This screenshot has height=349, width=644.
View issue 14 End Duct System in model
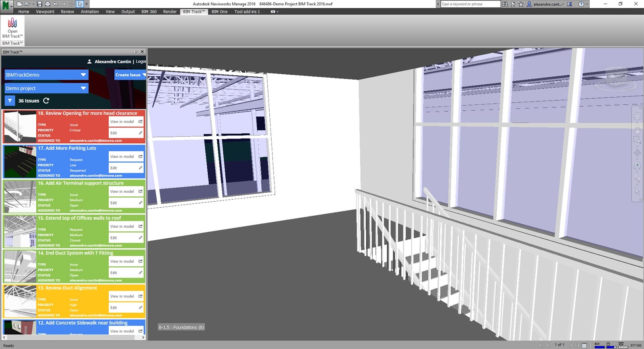point(126,261)
